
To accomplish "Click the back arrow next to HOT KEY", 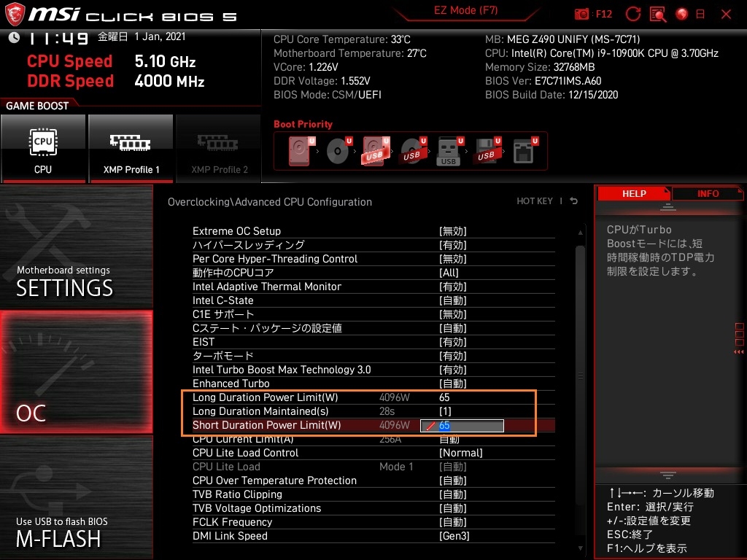I will point(573,201).
